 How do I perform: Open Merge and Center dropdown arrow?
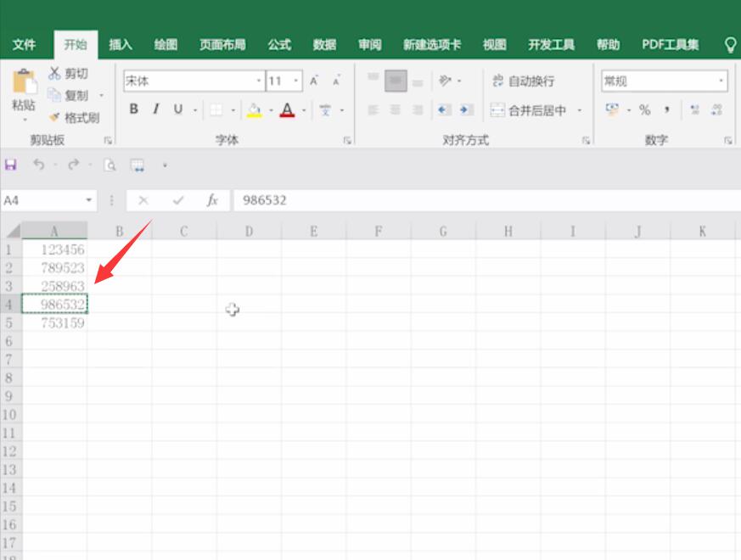(x=580, y=110)
